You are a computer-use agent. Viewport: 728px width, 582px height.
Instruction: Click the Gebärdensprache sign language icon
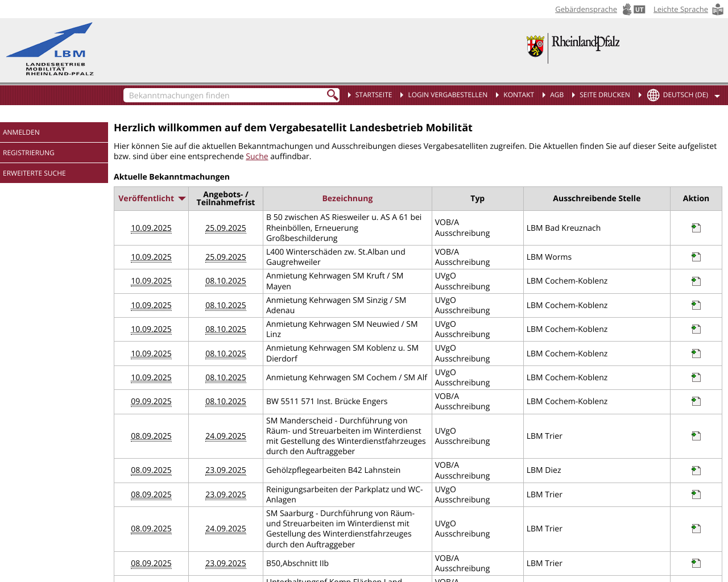tap(634, 9)
